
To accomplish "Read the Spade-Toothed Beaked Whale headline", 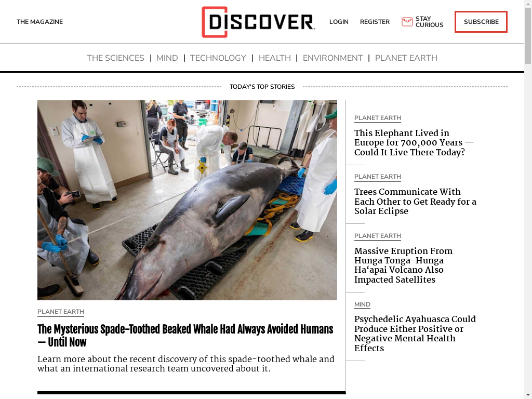I will 185,336.
